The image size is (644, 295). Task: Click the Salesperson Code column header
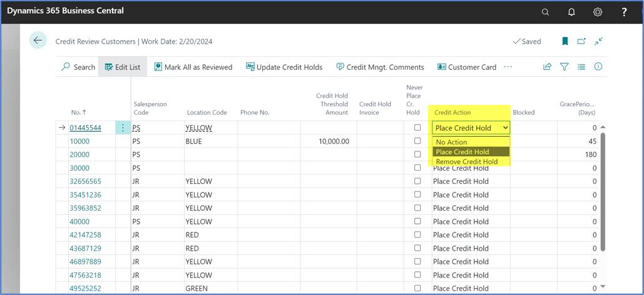pos(150,108)
